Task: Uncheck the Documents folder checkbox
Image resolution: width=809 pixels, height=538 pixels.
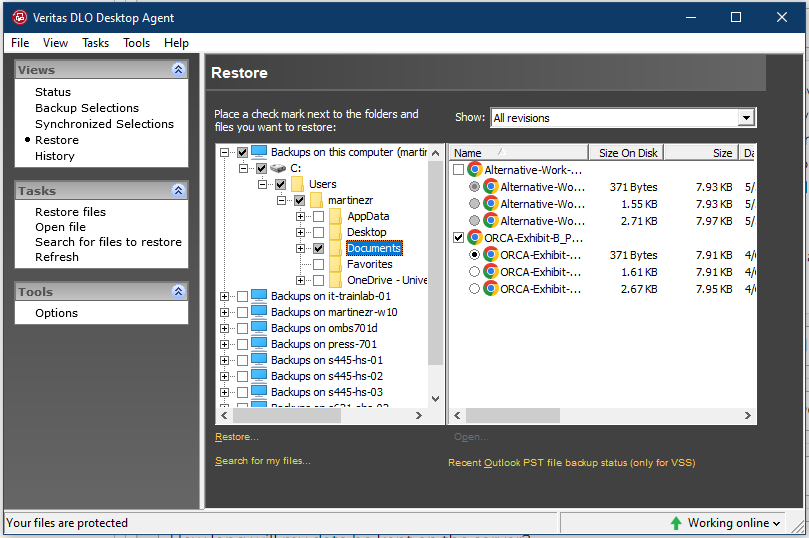Action: [319, 248]
